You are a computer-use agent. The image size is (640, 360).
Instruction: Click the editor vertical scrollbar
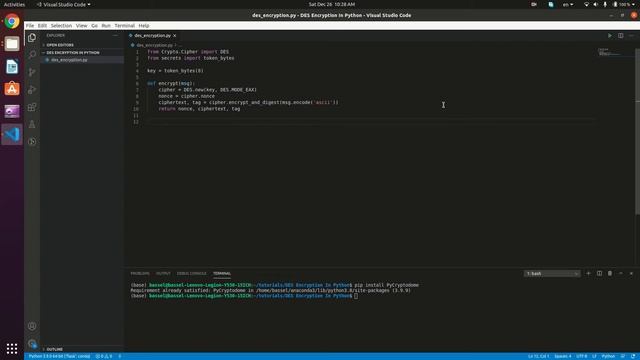click(637, 131)
